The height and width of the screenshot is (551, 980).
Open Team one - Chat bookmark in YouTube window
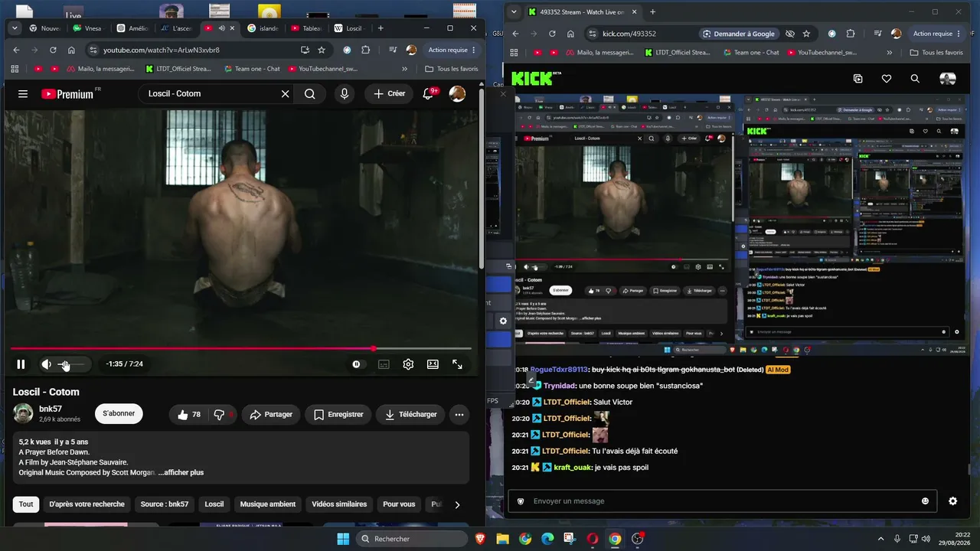click(x=252, y=69)
